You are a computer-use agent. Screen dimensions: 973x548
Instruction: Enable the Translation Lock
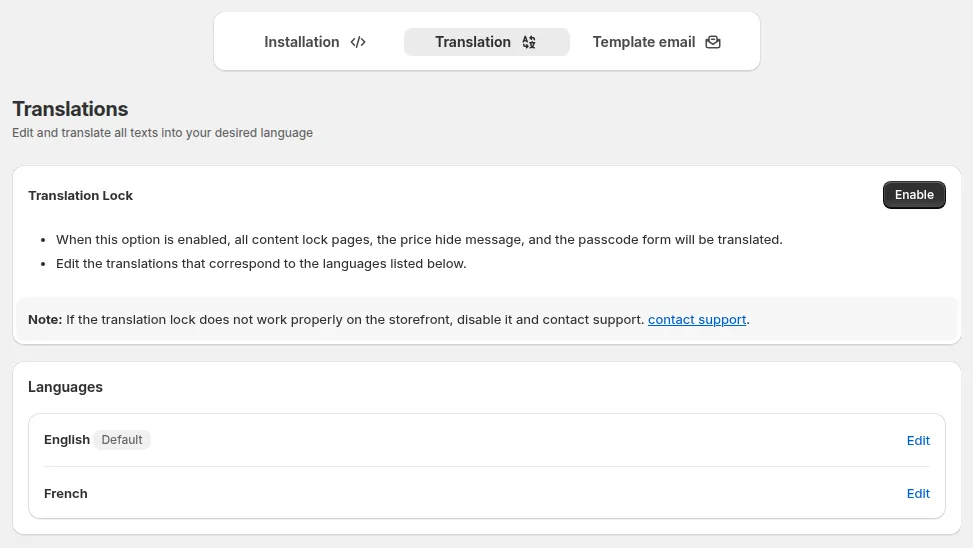914,195
